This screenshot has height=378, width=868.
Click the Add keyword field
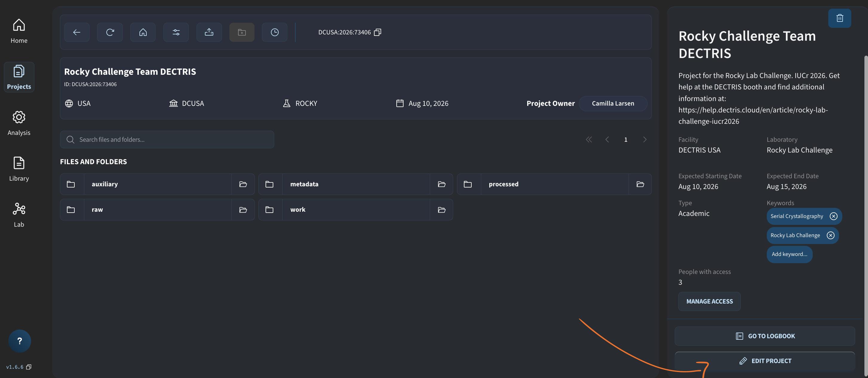[x=789, y=254]
